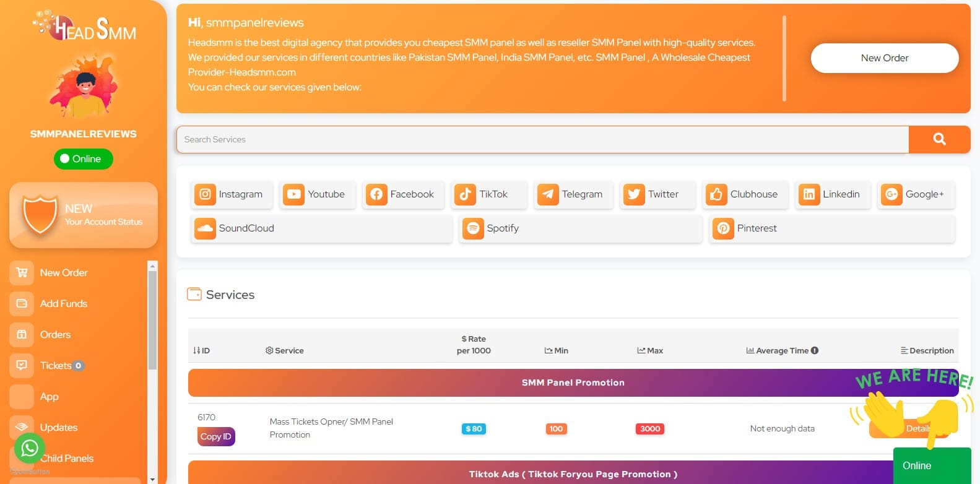Open the Online chat widget

pos(931,465)
